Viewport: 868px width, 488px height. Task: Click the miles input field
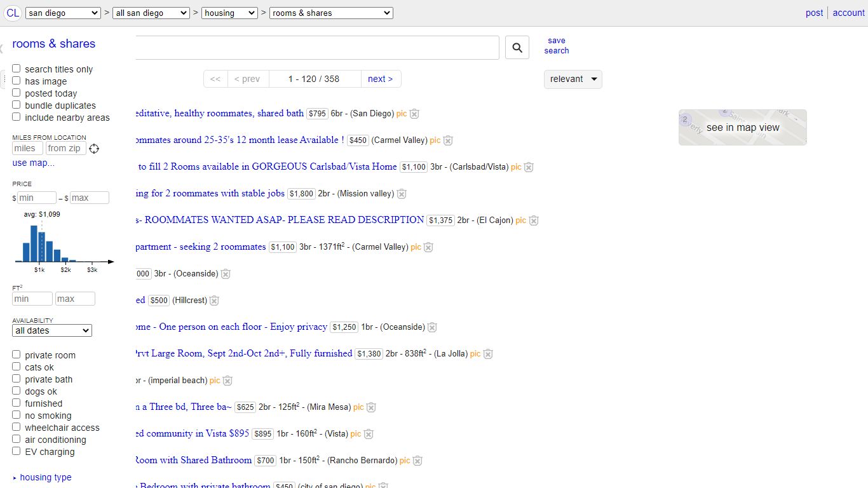point(28,148)
